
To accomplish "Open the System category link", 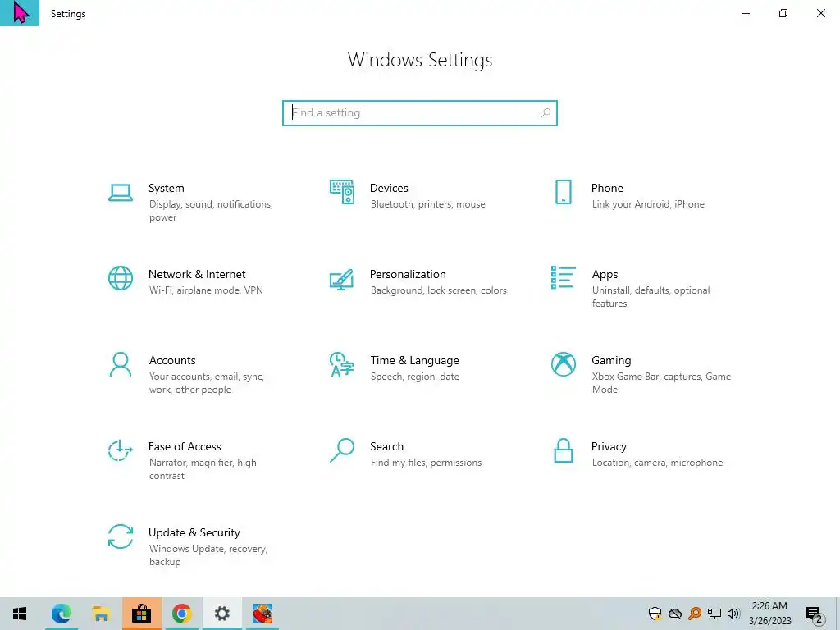I will [x=166, y=188].
